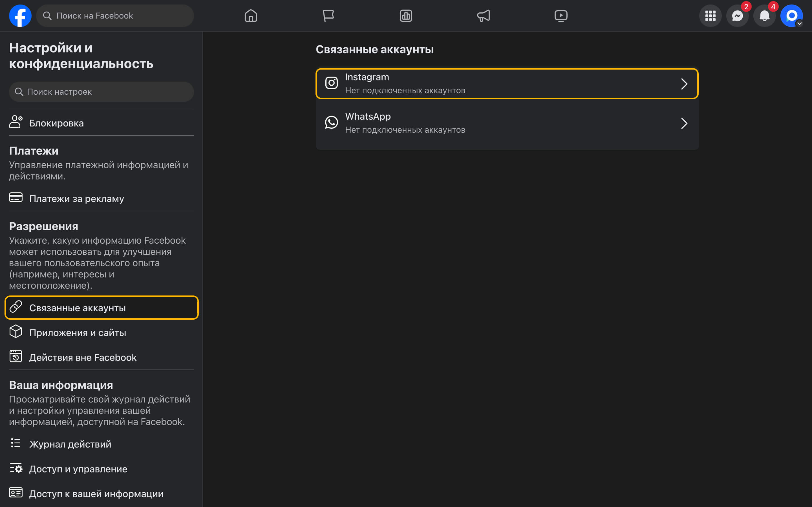Screen dimensions: 812x507
Task: Go to Действия вне Facebook
Action: point(83,357)
